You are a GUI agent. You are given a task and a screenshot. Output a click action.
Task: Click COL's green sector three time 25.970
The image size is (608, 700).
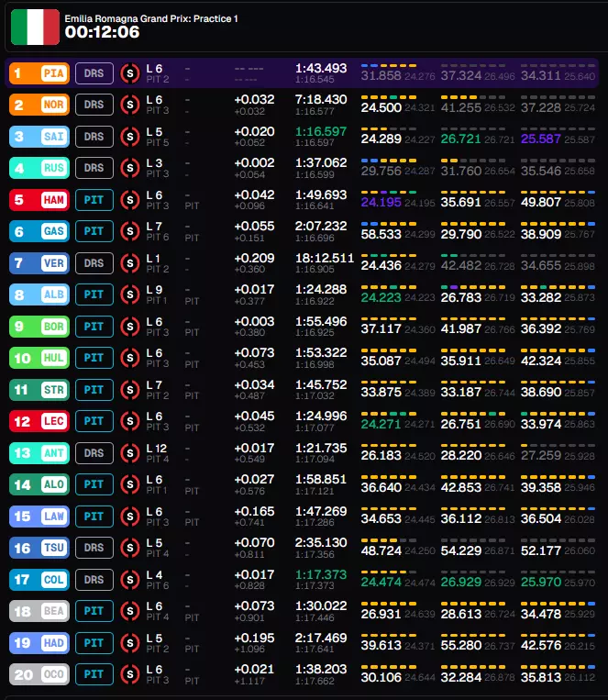(x=540, y=582)
